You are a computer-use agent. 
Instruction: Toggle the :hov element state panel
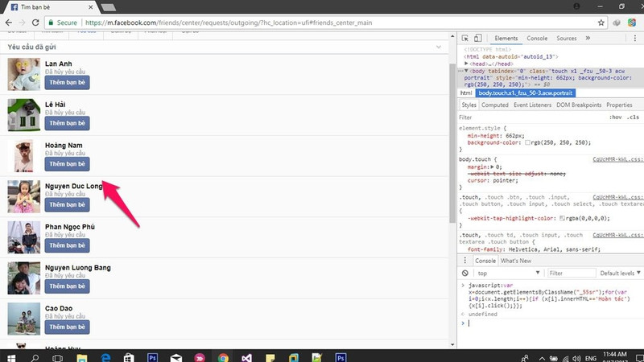point(616,117)
